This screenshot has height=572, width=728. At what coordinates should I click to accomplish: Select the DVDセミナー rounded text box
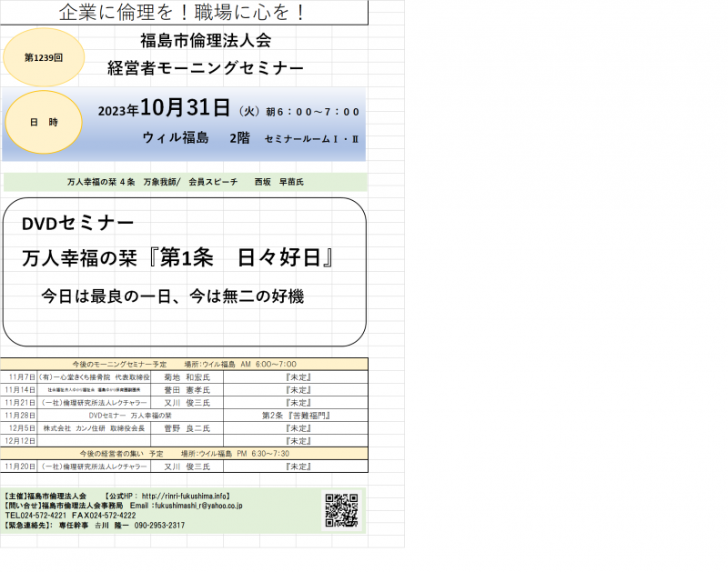(184, 270)
